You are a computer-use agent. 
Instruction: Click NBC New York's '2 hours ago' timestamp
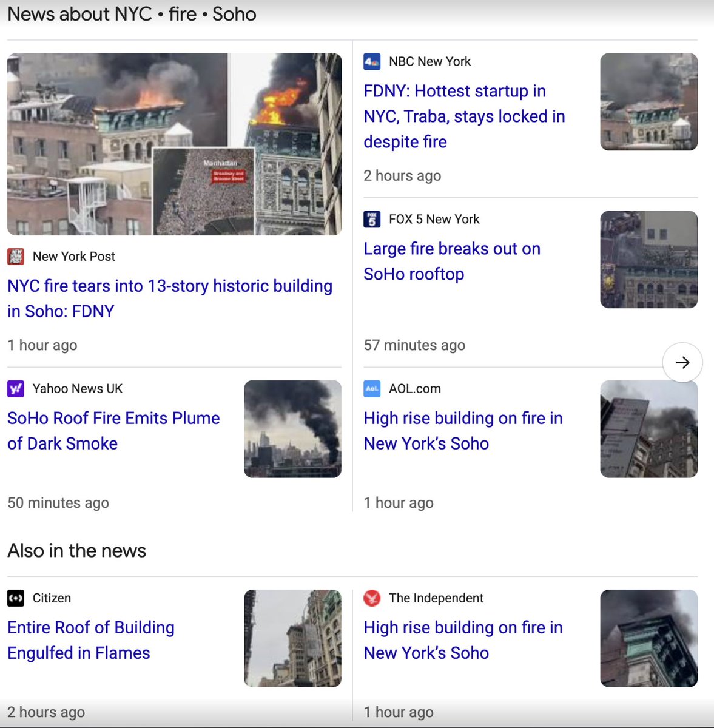point(402,175)
